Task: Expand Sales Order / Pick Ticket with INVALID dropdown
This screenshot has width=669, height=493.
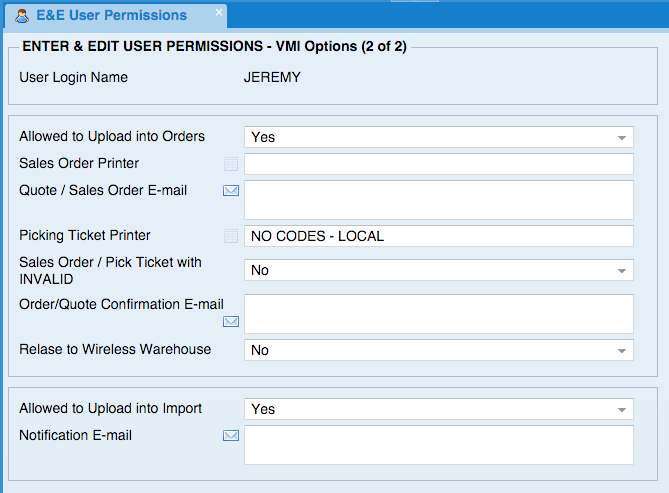Action: click(x=439, y=270)
